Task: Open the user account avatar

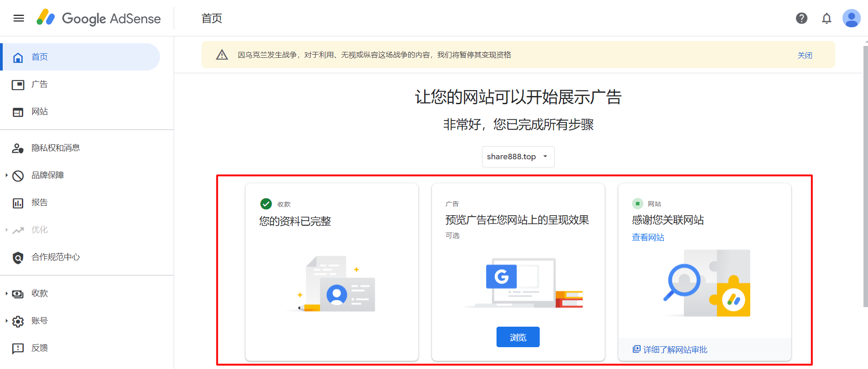Action: point(851,18)
